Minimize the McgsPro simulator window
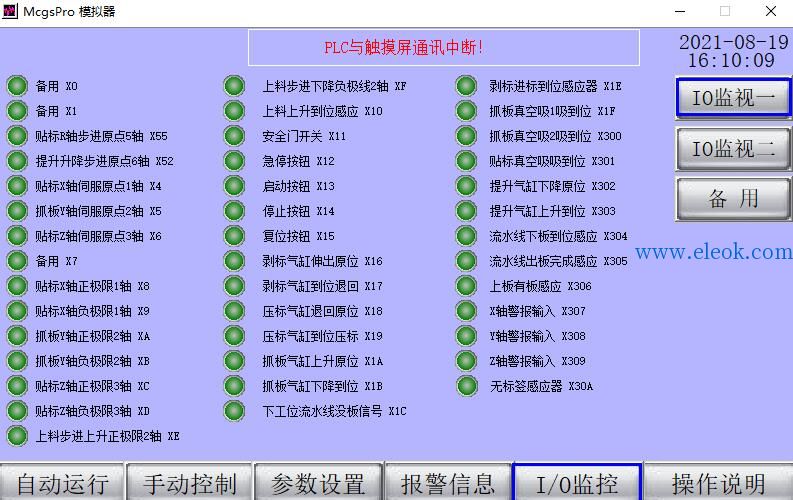Viewport: 793px width, 500px height. click(x=680, y=11)
